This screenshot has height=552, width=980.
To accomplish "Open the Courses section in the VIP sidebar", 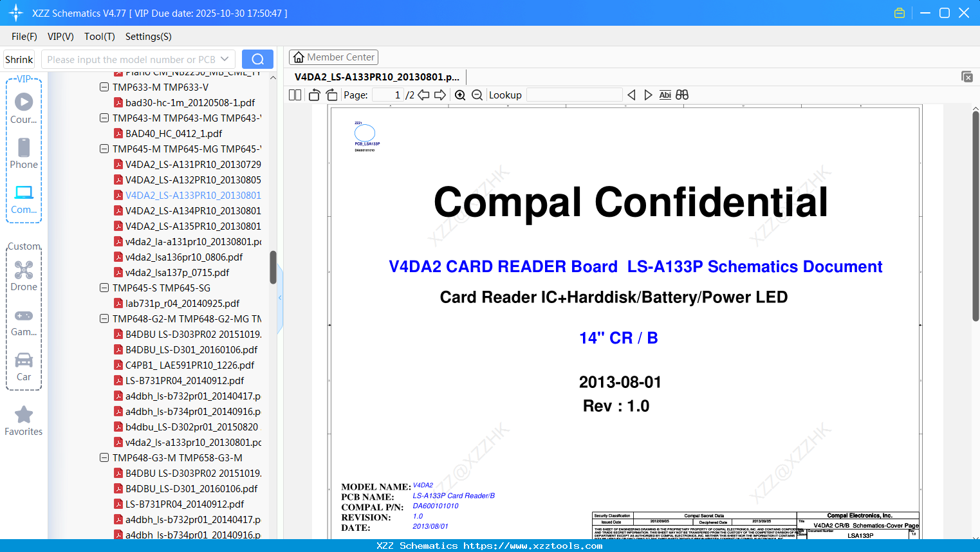I will click(x=24, y=109).
